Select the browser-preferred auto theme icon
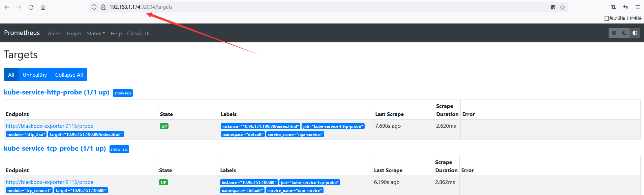This screenshot has height=195, width=644. click(x=635, y=33)
